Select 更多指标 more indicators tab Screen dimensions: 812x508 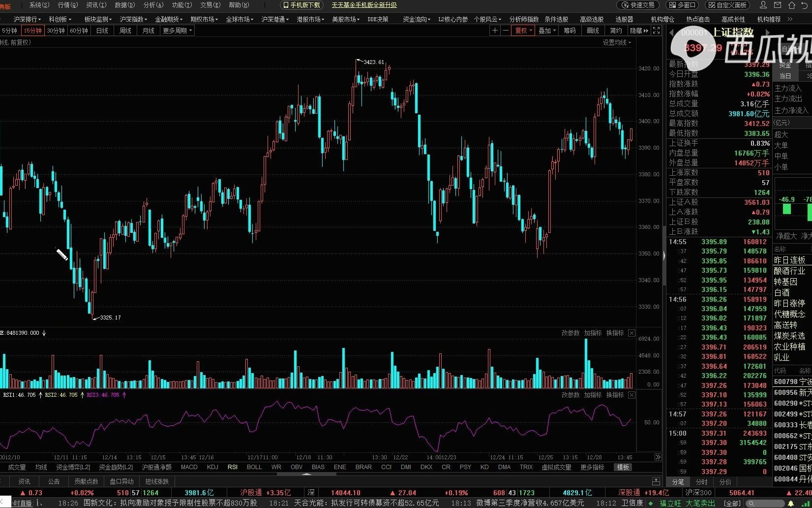[592, 467]
